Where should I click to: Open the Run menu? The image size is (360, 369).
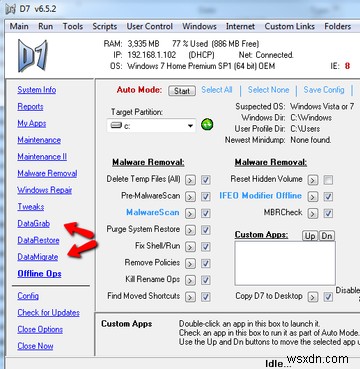[45, 26]
